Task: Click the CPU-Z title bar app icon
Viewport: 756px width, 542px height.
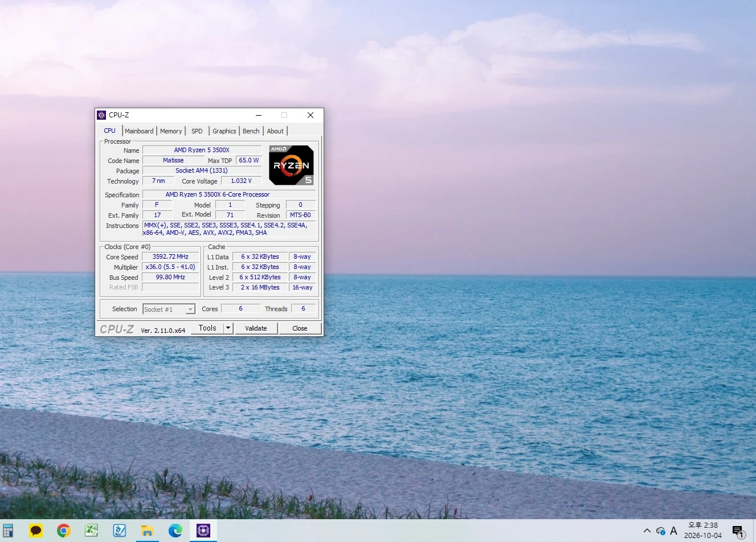Action: pyautogui.click(x=101, y=115)
